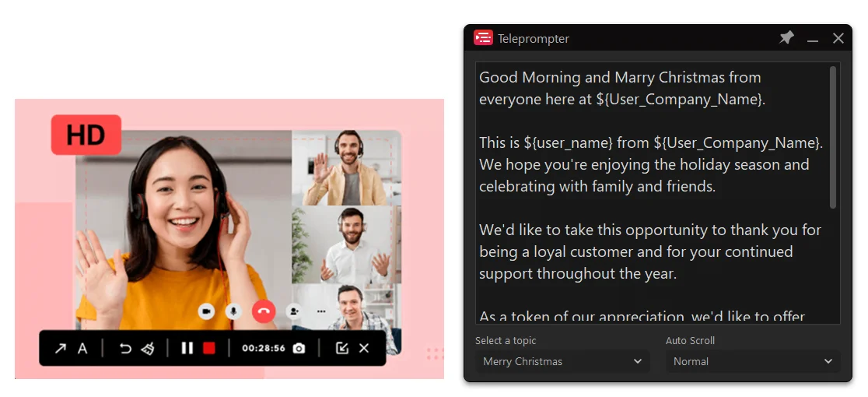868x397 pixels.
Task: Open the three-dots more options menu
Action: tap(320, 311)
